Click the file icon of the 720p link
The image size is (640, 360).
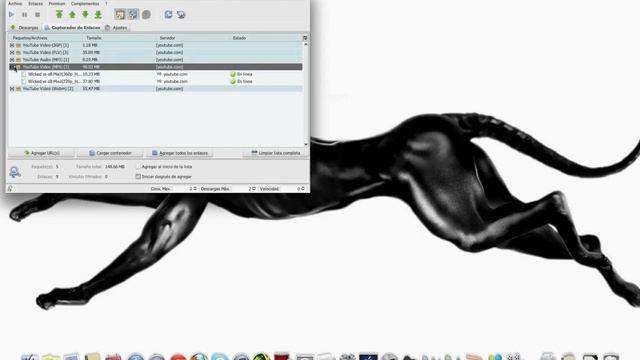24,81
